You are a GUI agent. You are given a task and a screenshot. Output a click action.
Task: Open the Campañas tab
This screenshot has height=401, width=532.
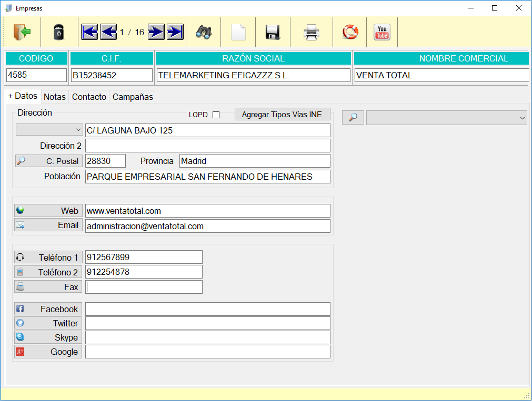(133, 97)
